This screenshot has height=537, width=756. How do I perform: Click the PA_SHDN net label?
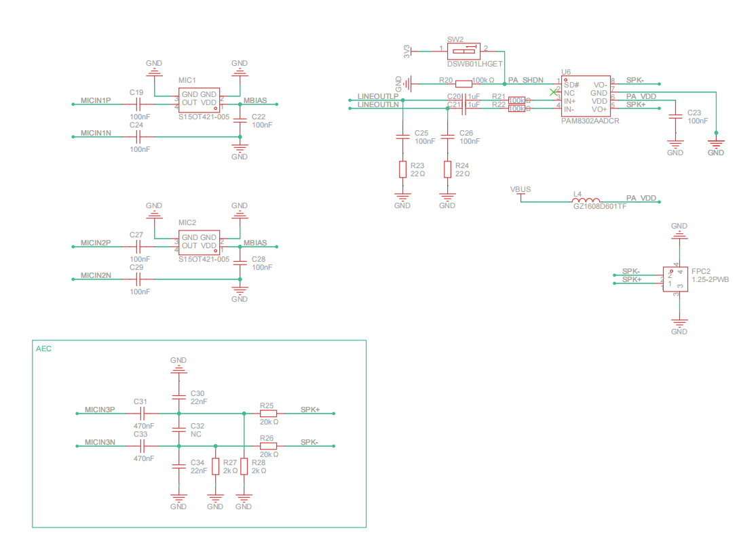[x=525, y=80]
